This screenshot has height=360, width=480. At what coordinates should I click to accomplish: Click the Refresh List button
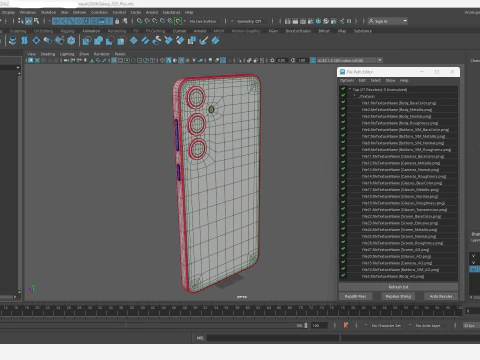[x=398, y=287]
